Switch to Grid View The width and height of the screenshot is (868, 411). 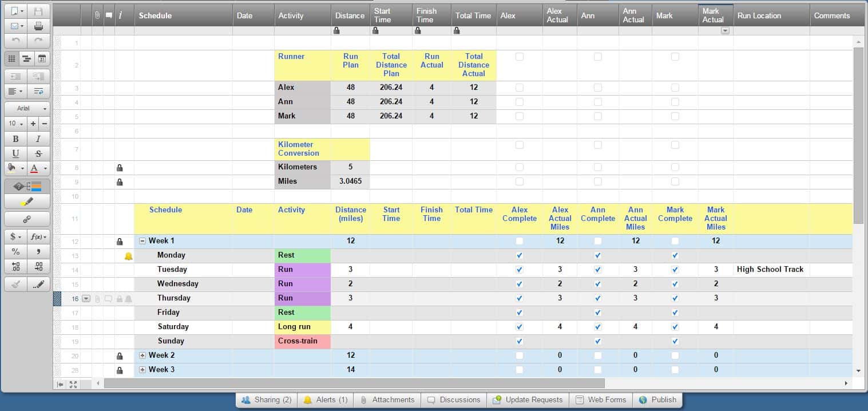tap(13, 58)
